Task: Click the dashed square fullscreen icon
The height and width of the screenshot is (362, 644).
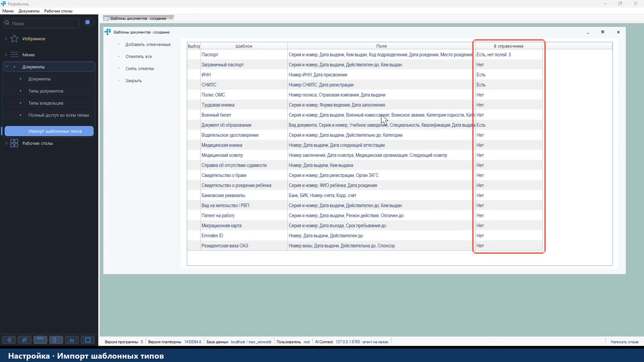Action: (x=87, y=340)
